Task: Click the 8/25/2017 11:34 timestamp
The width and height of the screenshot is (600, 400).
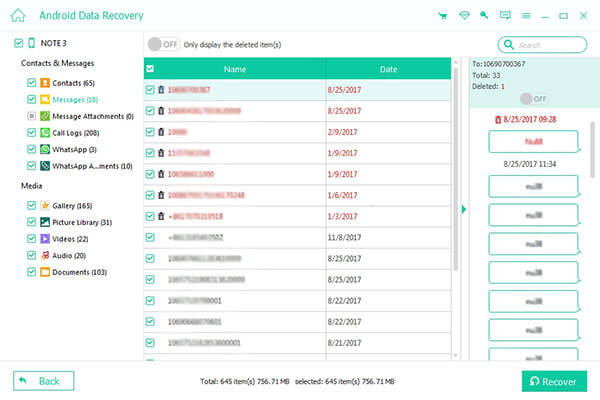Action: (x=530, y=164)
